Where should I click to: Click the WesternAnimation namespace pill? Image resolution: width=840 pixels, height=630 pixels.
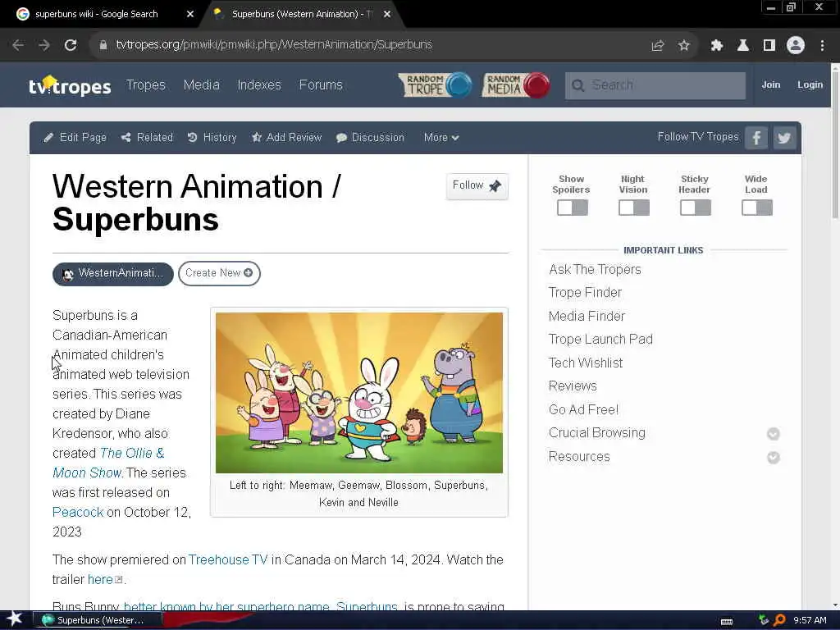pos(113,274)
